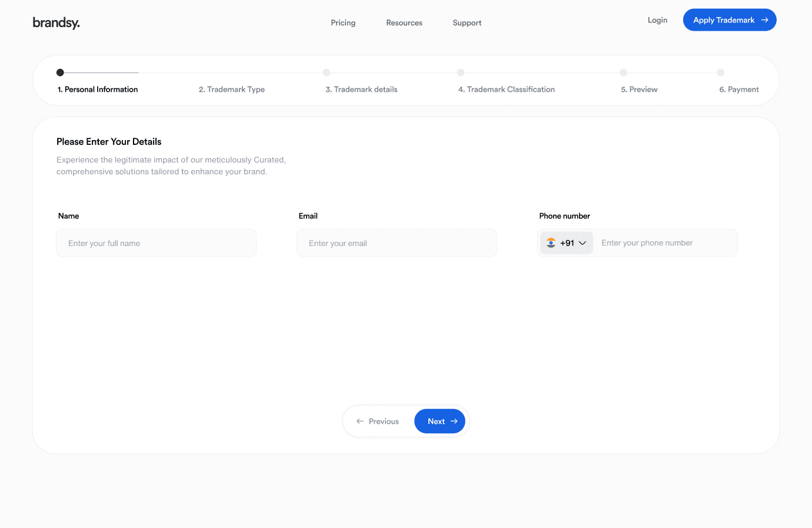Click the India flag icon

click(551, 243)
